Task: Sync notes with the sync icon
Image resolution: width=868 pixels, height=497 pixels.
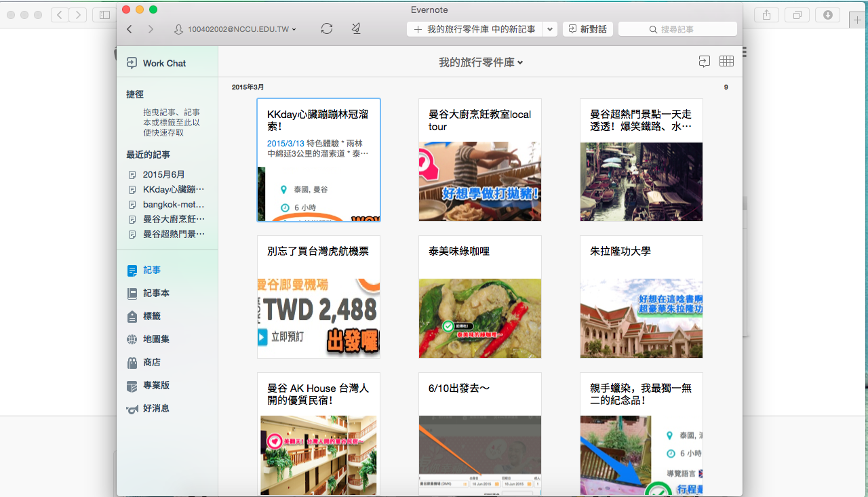Action: (x=327, y=28)
